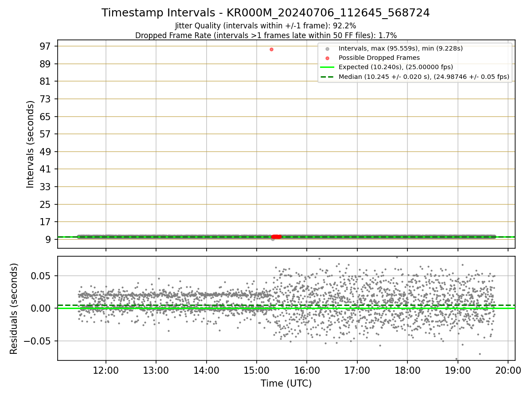Click the 'Expected (10.240s), (25.00000 fps)' legend entry
Viewport: 532px width, 399px height.
tap(395, 67)
